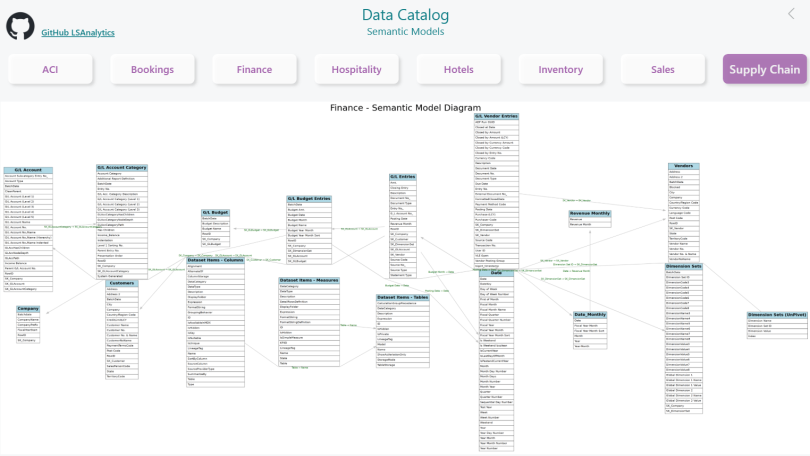Select the Finance tab

pyautogui.click(x=255, y=70)
